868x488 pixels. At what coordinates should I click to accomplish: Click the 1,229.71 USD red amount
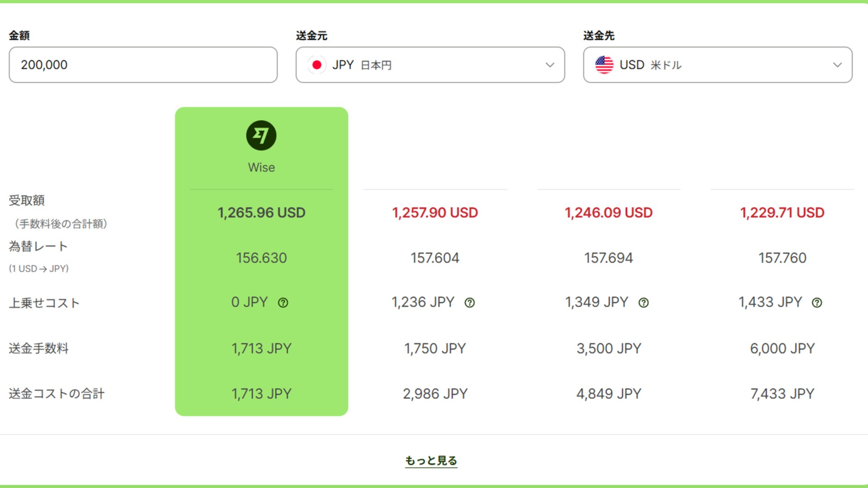[x=782, y=213]
